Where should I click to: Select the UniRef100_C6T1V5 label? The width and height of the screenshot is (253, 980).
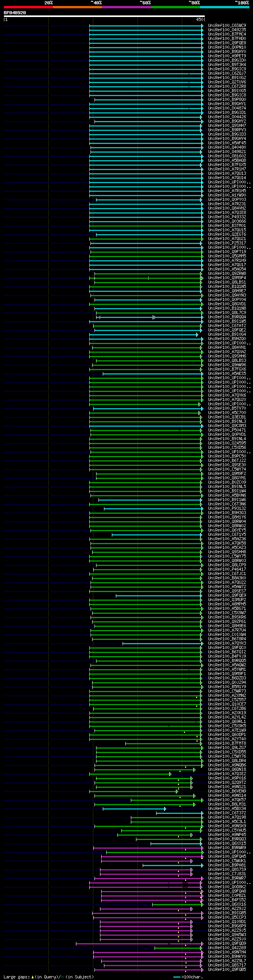(227, 534)
